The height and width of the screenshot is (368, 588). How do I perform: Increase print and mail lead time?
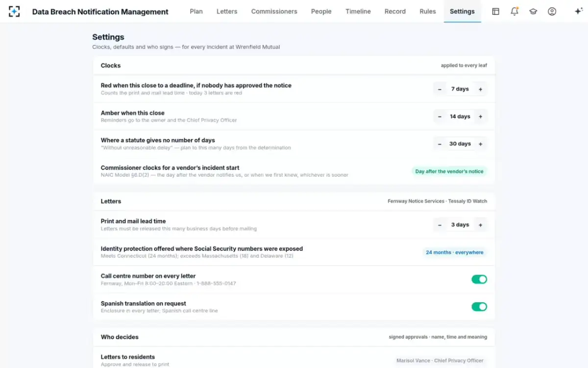[x=480, y=225]
